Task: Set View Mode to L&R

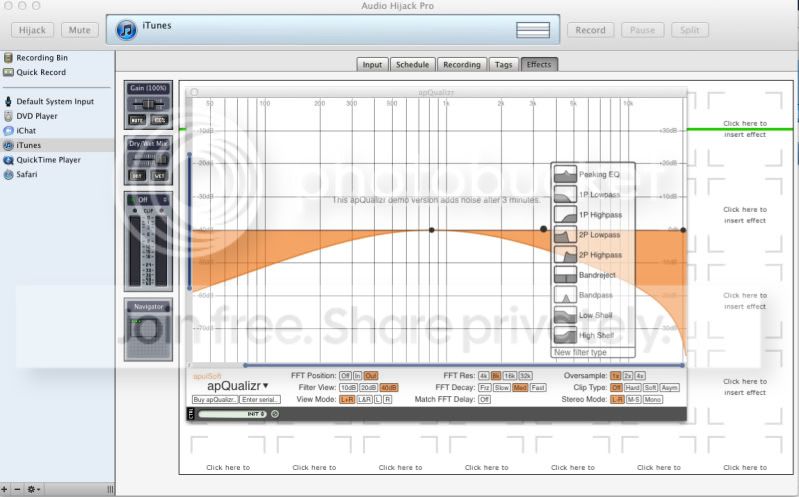Action: click(x=364, y=399)
